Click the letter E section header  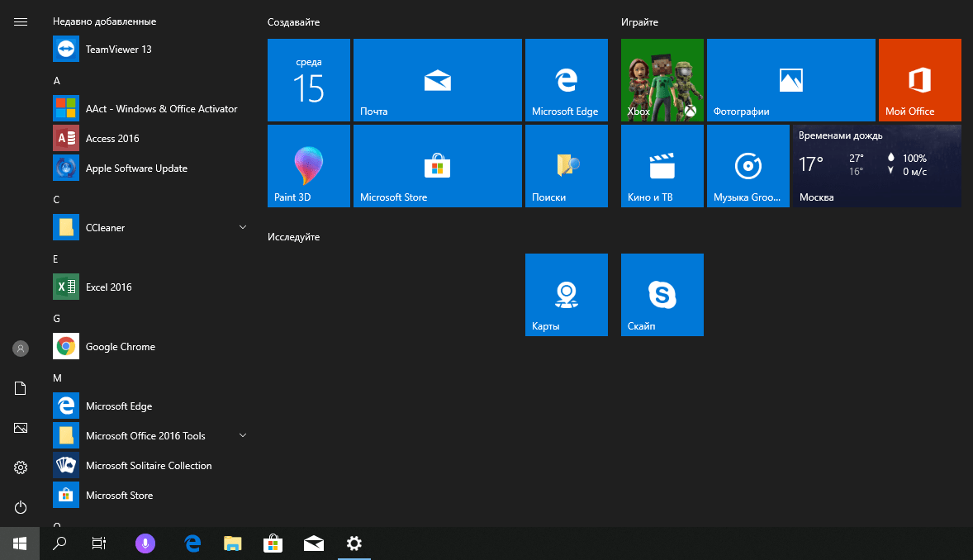click(x=56, y=259)
